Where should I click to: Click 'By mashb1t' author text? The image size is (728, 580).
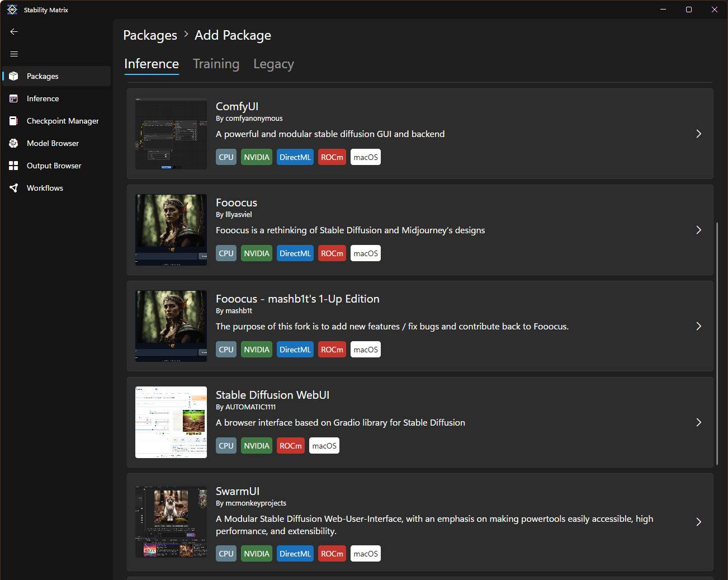click(234, 311)
